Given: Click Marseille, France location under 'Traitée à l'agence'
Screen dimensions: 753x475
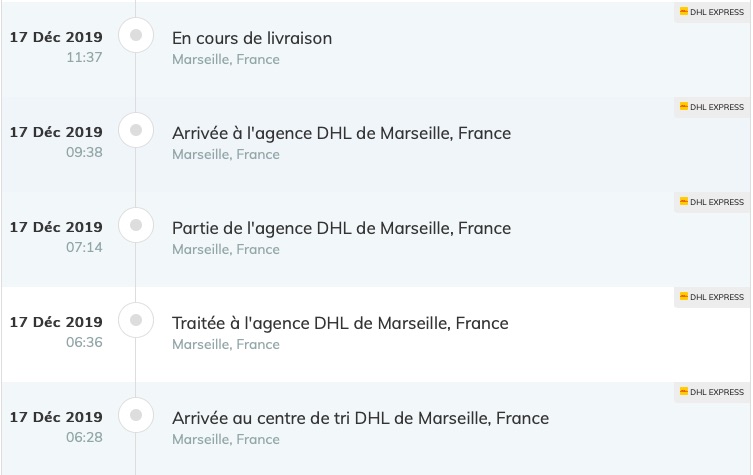Looking at the screenshot, I should tap(226, 344).
